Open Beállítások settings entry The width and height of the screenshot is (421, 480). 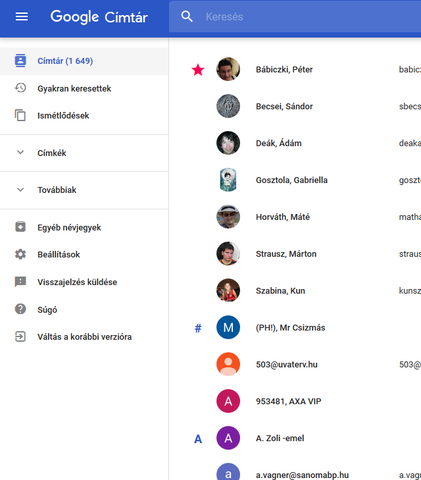(x=84, y=254)
